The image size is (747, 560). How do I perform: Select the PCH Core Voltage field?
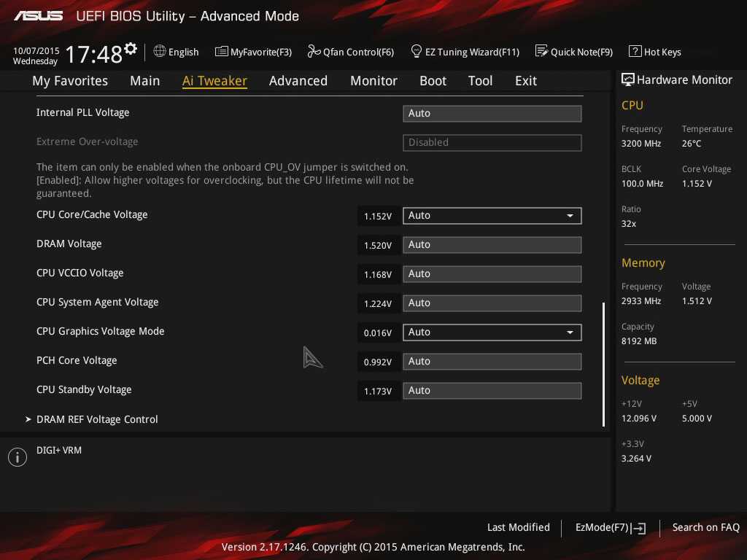tap(492, 362)
